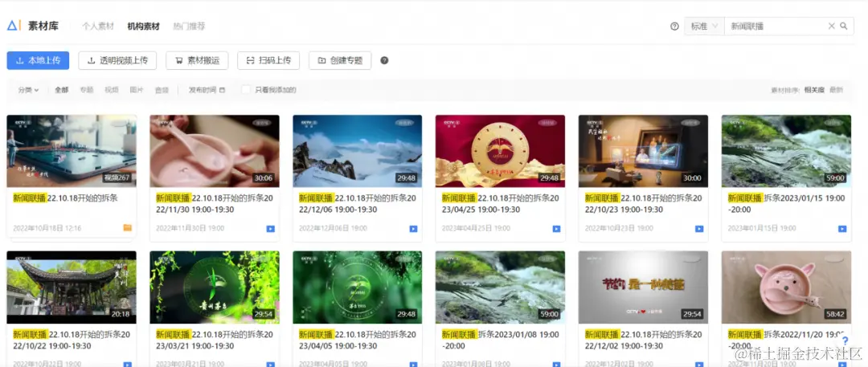Click the 素材搬运 button
This screenshot has height=367, width=868.
[197, 60]
